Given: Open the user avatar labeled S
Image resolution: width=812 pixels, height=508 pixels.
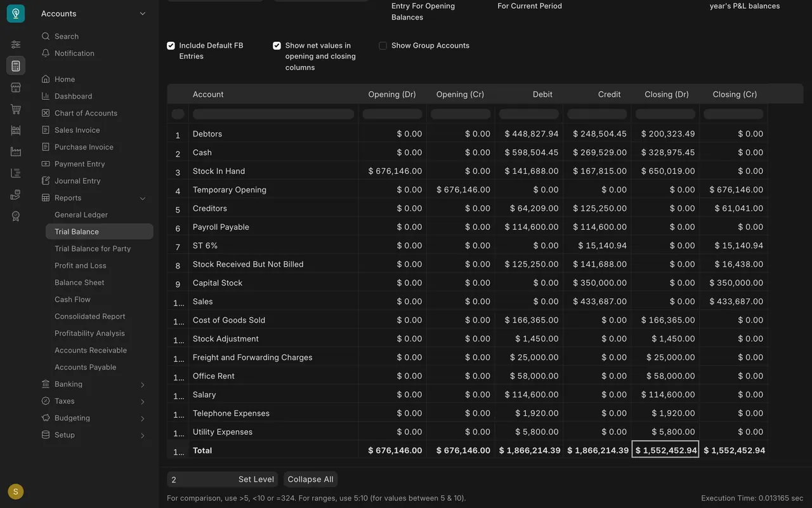Looking at the screenshot, I should [16, 491].
